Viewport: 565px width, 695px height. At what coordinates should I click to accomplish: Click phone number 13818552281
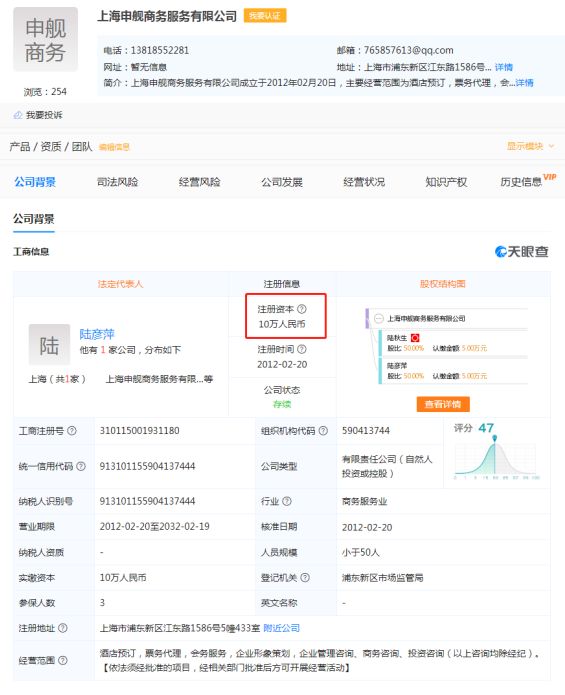[160, 51]
